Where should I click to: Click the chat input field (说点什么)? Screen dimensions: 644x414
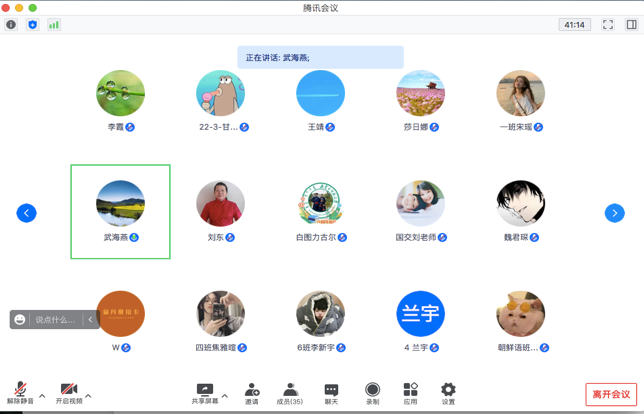point(55,320)
